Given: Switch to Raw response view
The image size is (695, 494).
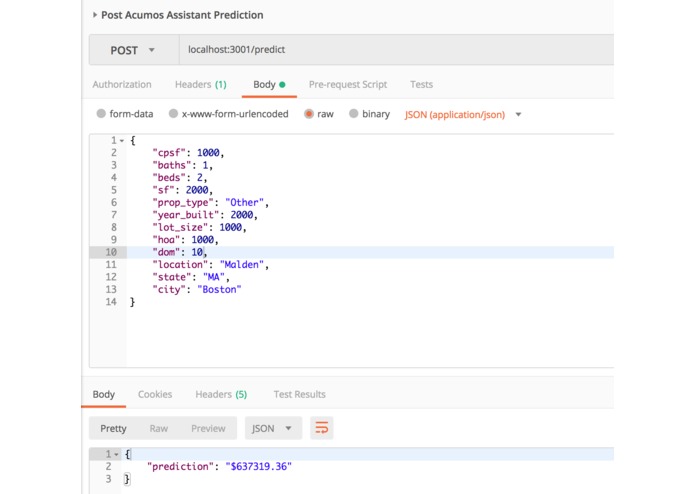Looking at the screenshot, I should (159, 428).
